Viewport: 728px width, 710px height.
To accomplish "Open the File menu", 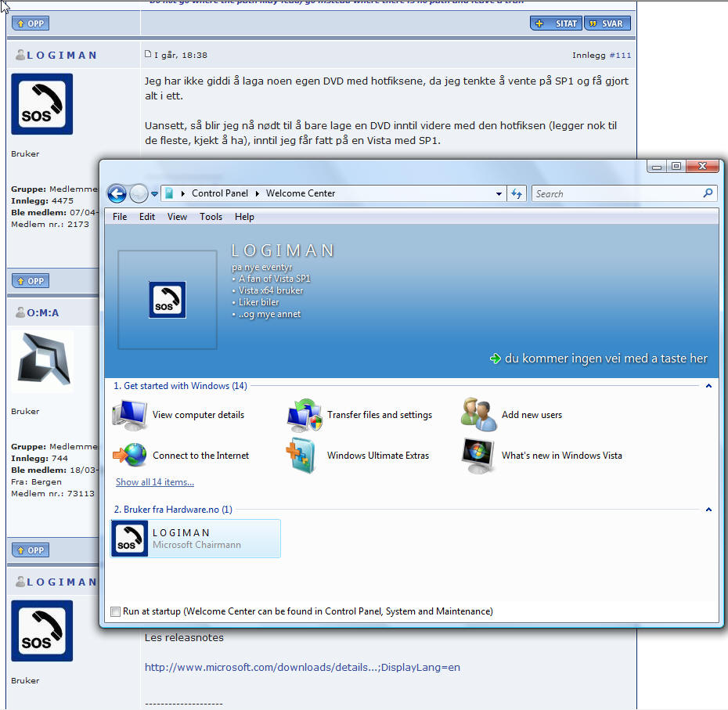I will pos(120,217).
